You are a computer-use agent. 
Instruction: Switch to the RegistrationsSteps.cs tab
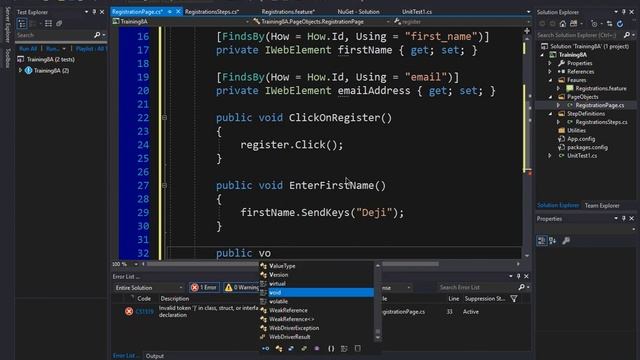coord(212,12)
